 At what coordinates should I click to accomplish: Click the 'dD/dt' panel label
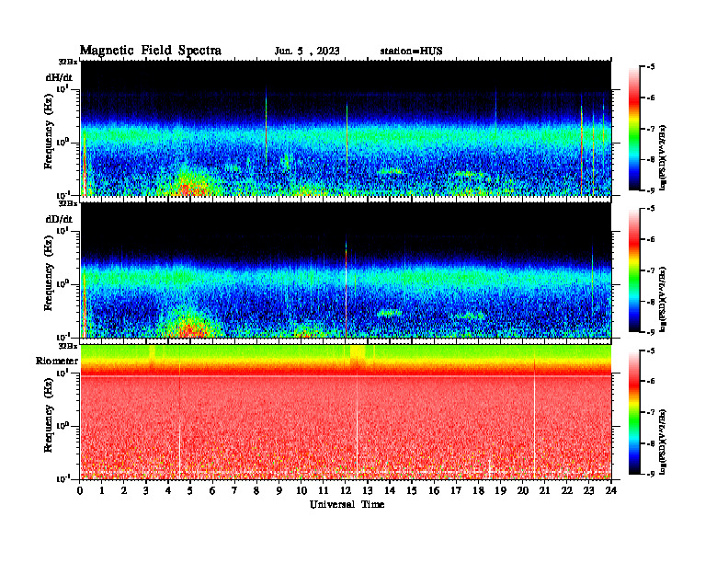(59, 219)
